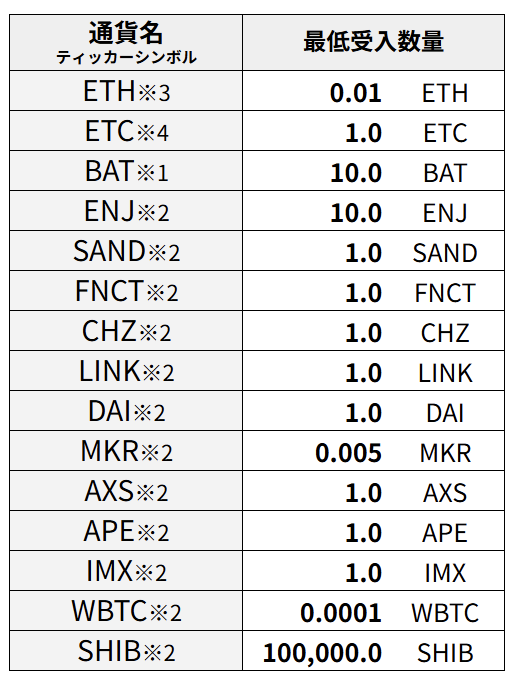Click the LINK※2 ticker cell
The image size is (515, 683).
[126, 371]
